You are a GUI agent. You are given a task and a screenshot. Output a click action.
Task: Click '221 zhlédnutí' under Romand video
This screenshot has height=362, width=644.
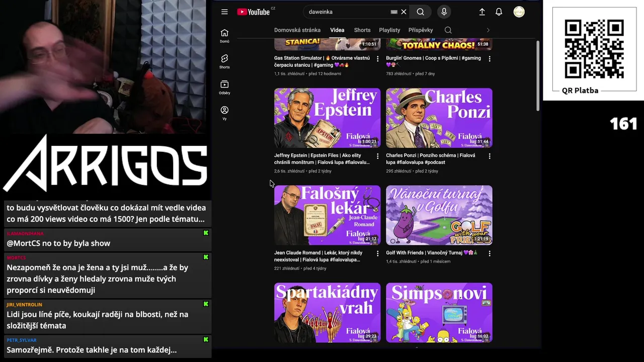287,268
